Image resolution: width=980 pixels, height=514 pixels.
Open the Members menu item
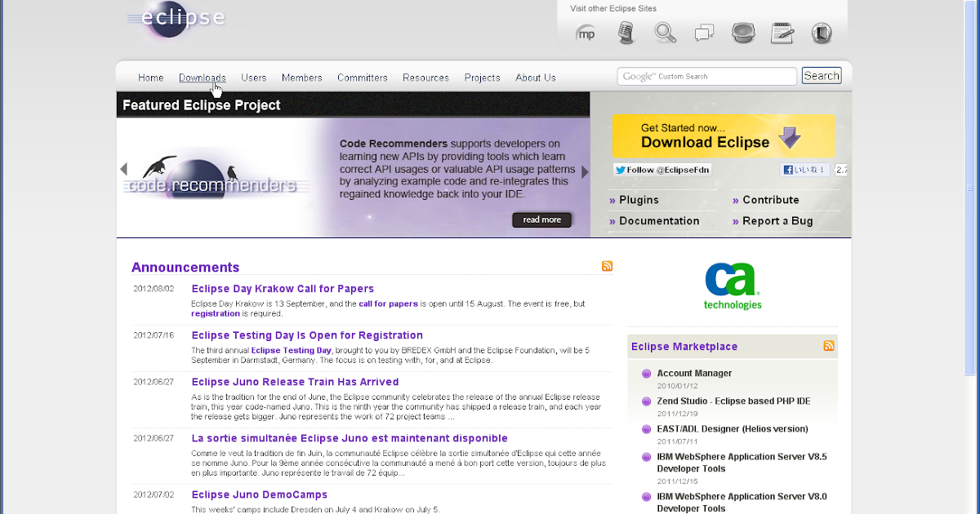(x=302, y=78)
